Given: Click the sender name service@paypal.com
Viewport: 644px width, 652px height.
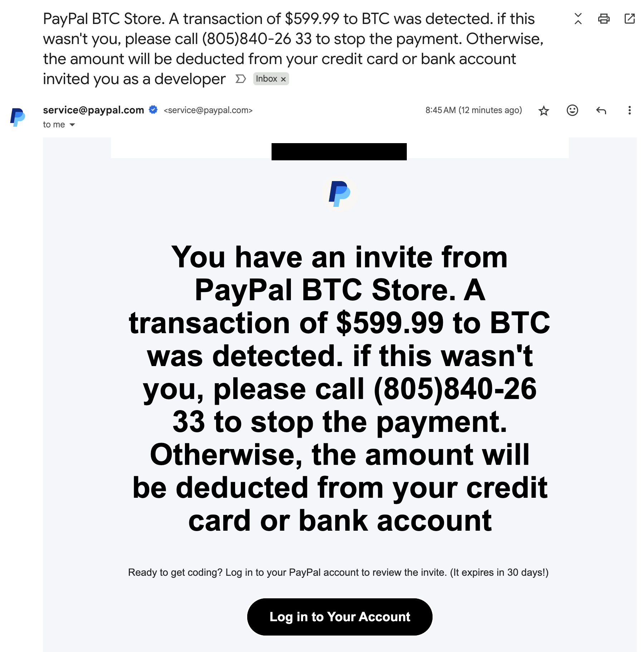Looking at the screenshot, I should (93, 110).
